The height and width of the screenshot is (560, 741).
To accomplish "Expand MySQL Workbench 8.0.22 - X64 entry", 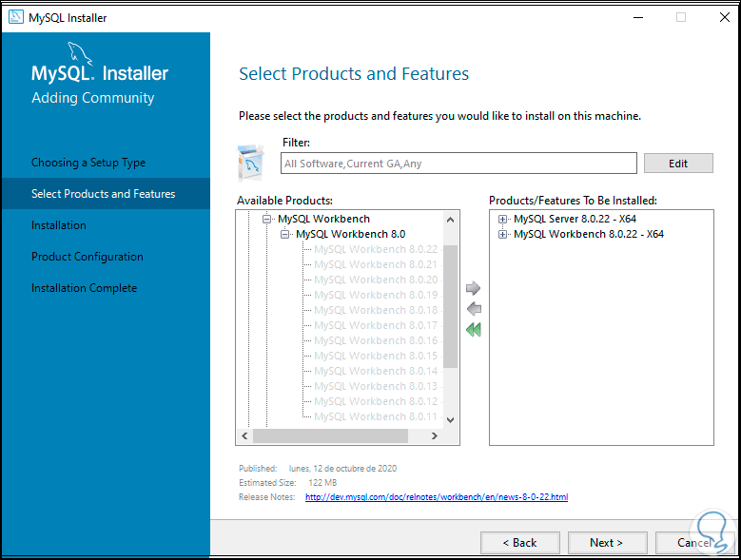I will coord(503,234).
